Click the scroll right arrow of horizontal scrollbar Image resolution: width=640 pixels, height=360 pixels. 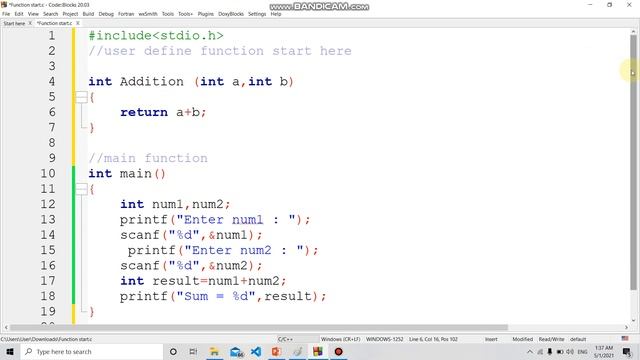626,327
